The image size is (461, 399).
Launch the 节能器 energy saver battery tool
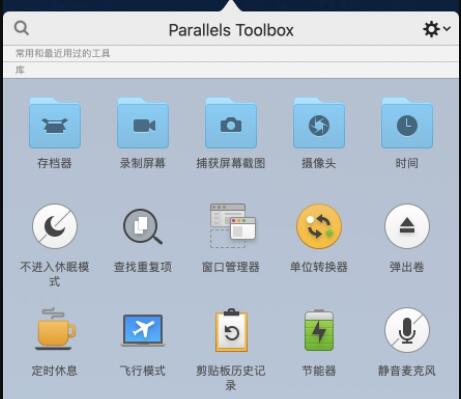(319, 330)
